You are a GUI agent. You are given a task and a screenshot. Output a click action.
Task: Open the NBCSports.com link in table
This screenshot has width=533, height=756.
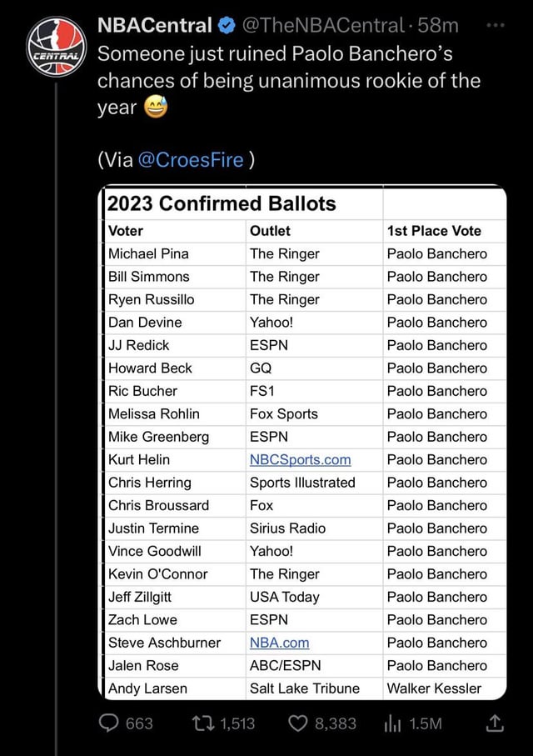(300, 459)
